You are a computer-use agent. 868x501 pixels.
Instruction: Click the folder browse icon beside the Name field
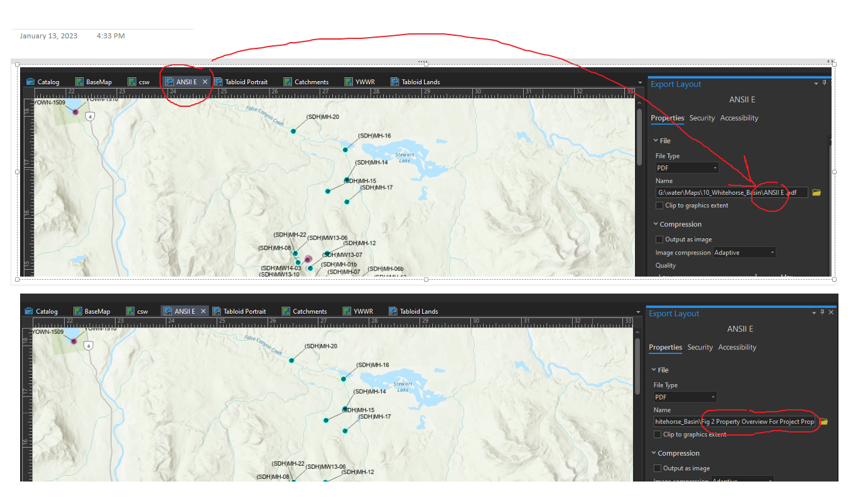(816, 192)
